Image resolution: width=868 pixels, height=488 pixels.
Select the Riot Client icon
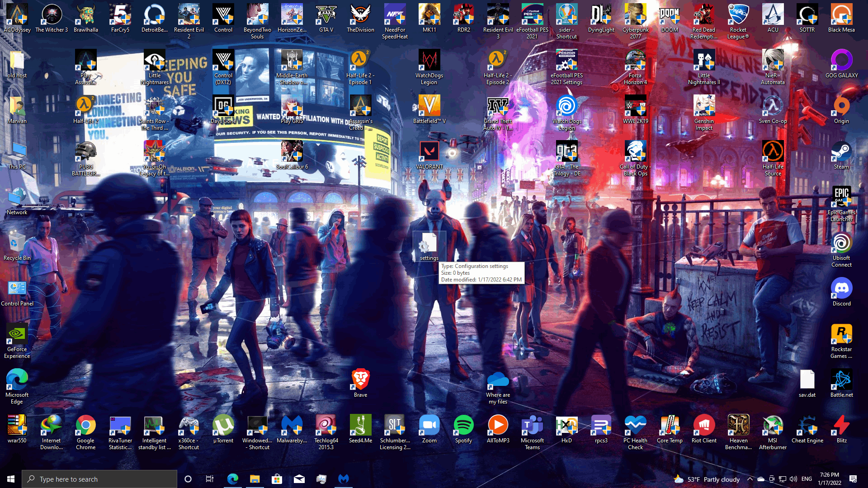(x=704, y=429)
